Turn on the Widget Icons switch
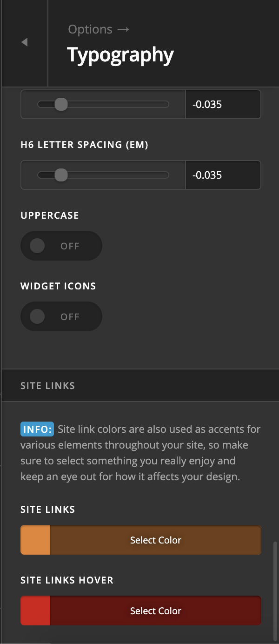This screenshot has height=644, width=279. pyautogui.click(x=61, y=316)
